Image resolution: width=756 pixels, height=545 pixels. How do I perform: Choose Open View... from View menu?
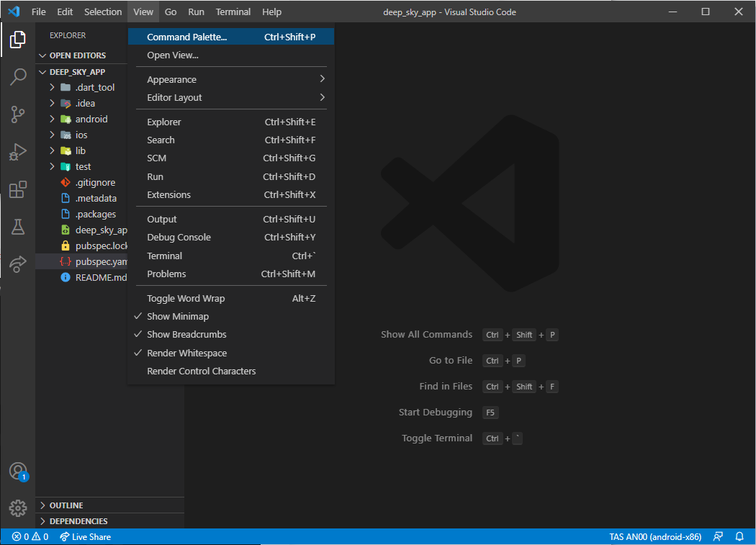(231, 55)
